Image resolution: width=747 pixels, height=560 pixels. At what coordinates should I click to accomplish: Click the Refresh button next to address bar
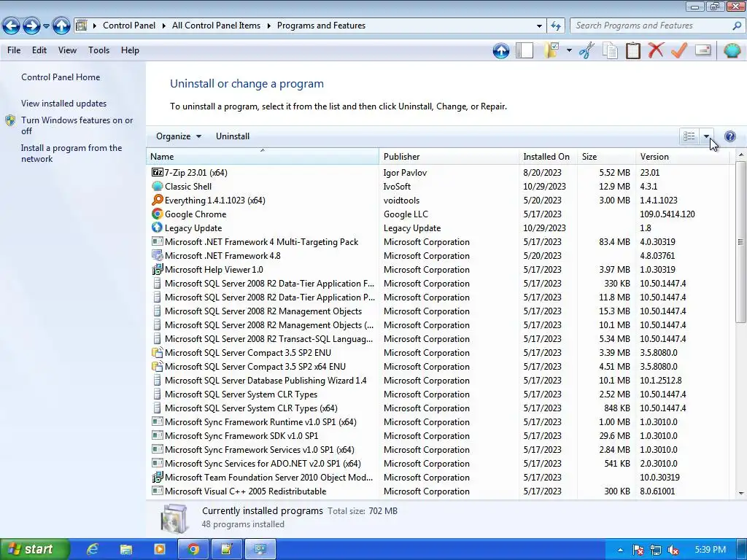point(556,26)
